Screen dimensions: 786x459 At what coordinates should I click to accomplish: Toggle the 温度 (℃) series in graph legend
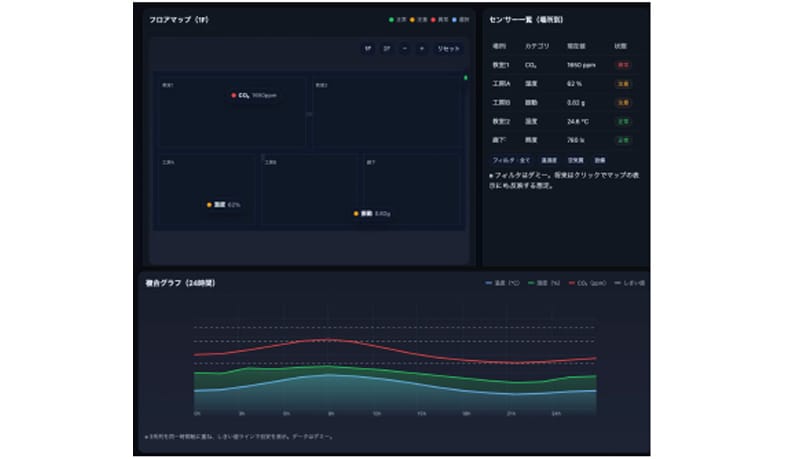pos(504,283)
